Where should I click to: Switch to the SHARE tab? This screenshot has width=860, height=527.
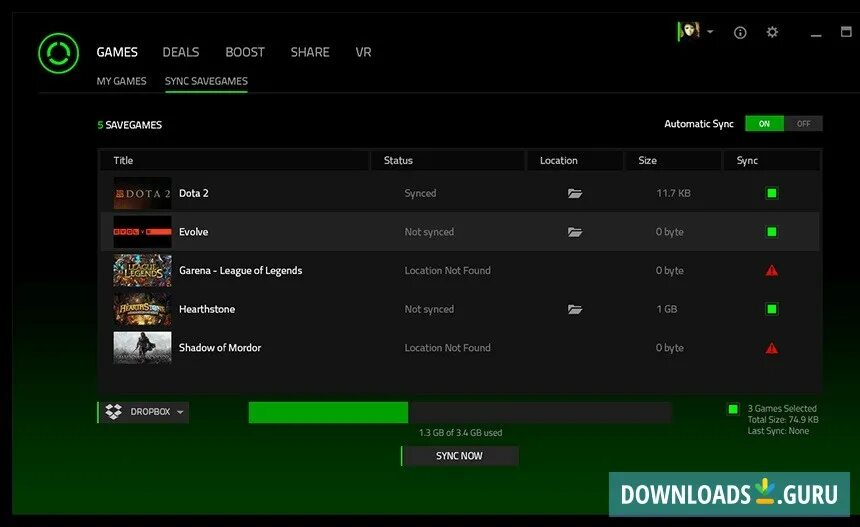click(x=310, y=52)
